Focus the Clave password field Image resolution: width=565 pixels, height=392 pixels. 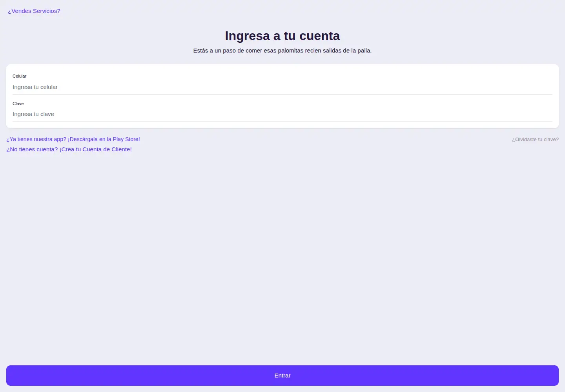pyautogui.click(x=282, y=114)
